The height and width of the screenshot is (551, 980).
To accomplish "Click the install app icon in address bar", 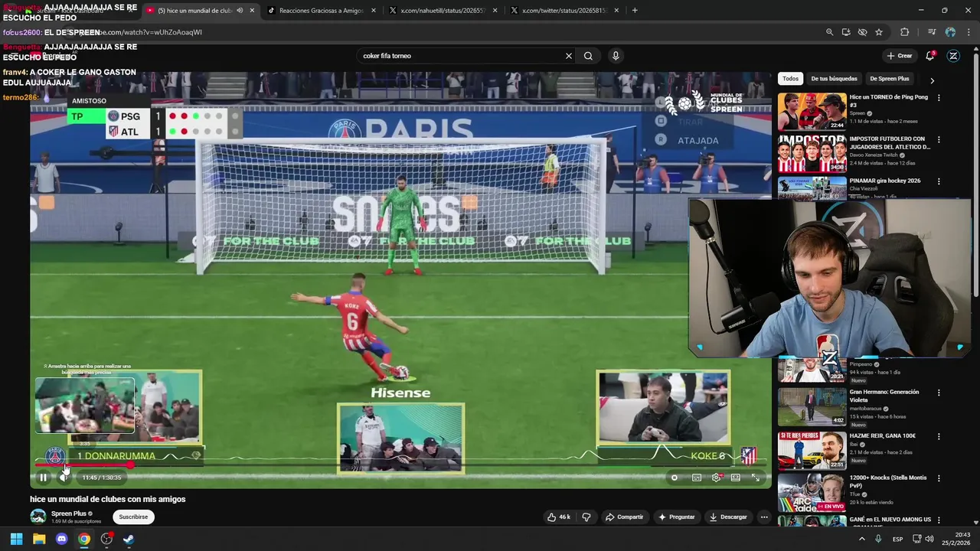I will pos(846,32).
